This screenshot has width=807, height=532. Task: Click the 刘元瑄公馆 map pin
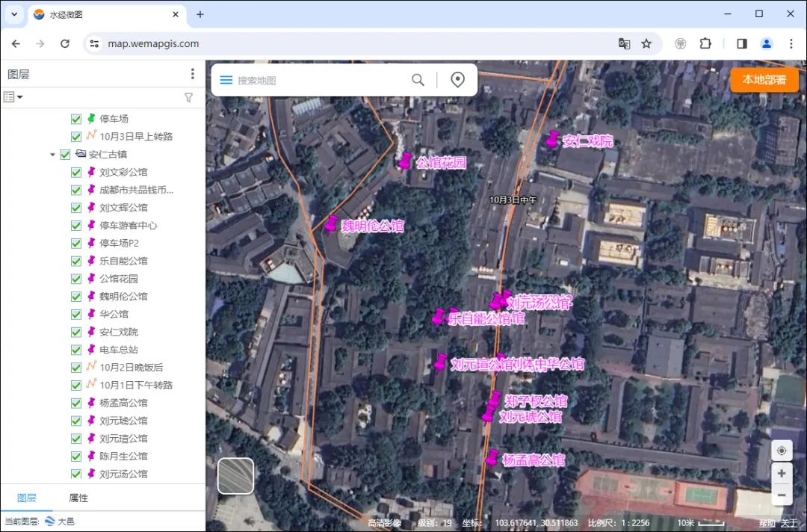[x=441, y=361]
